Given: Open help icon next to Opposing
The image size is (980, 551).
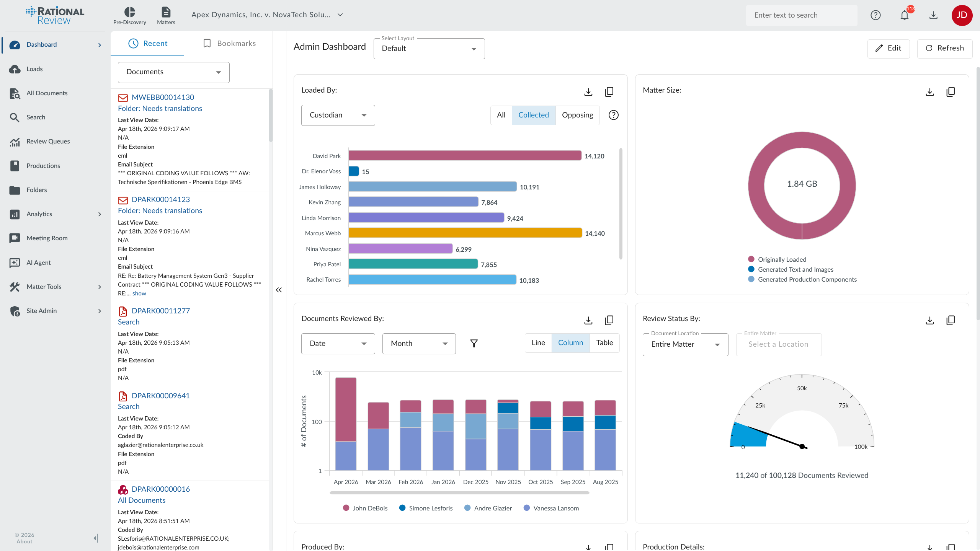Looking at the screenshot, I should pos(614,115).
